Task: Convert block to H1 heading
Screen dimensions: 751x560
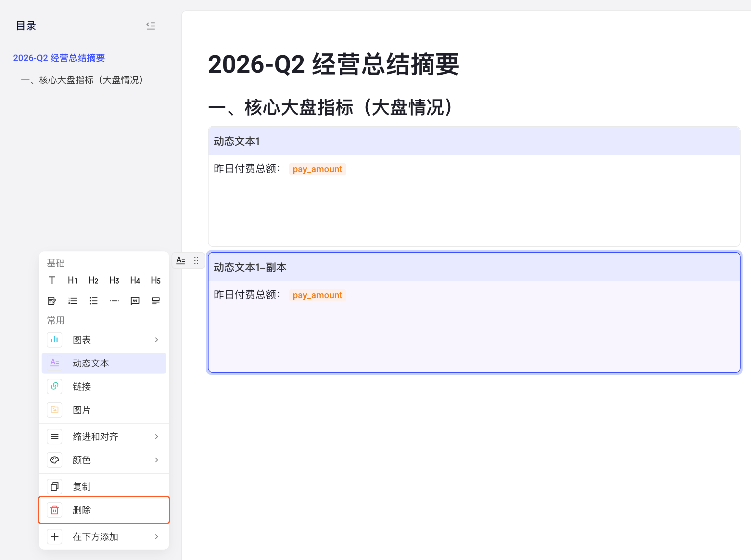Action: pos(72,280)
